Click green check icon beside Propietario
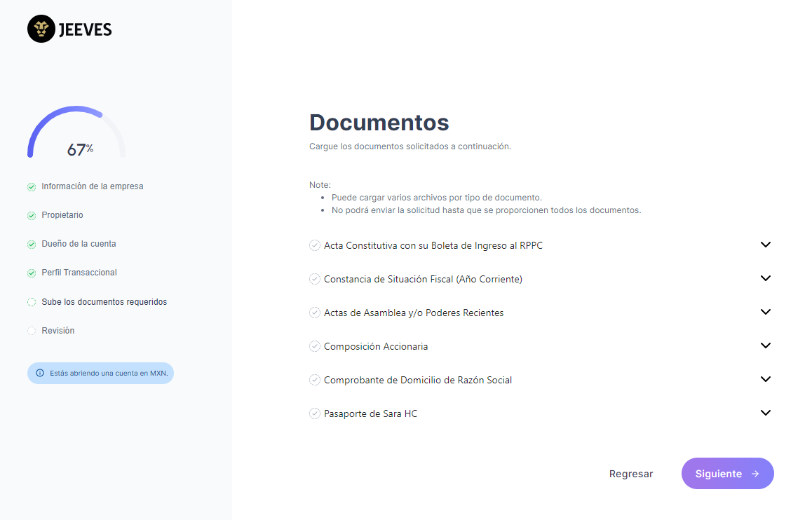Viewport: 812px width, 520px height. 32,216
